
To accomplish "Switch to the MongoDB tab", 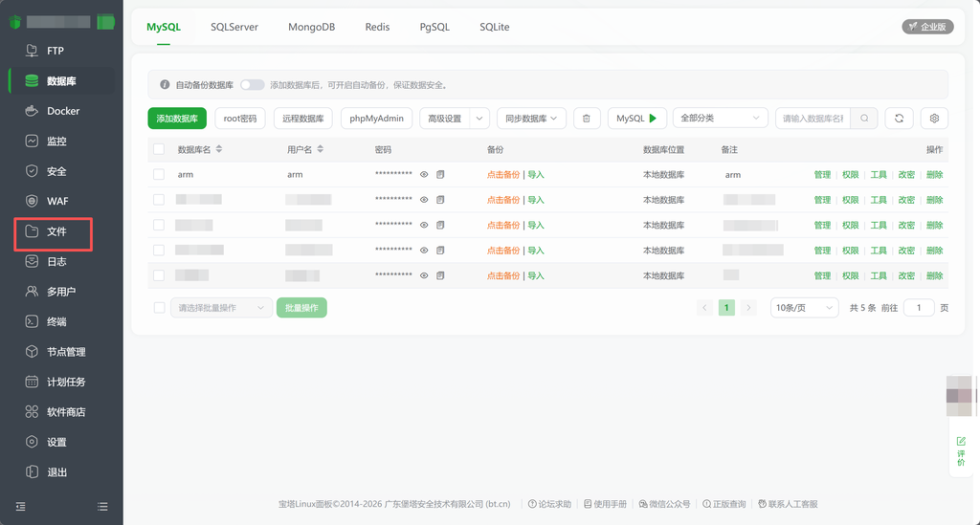I will [311, 27].
